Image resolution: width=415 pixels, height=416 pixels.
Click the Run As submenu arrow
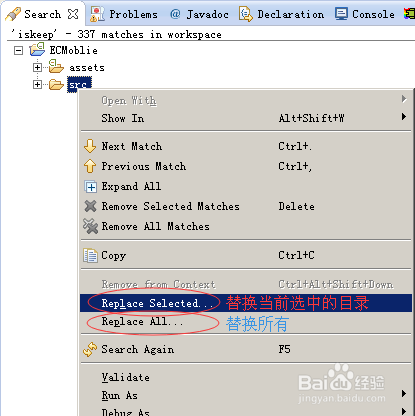[x=404, y=394]
